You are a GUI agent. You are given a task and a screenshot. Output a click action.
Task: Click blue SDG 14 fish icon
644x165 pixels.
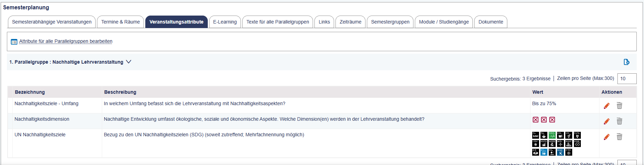(544, 152)
